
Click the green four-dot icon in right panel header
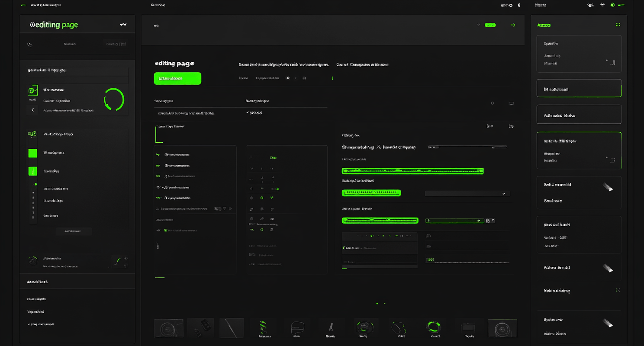[x=618, y=25]
